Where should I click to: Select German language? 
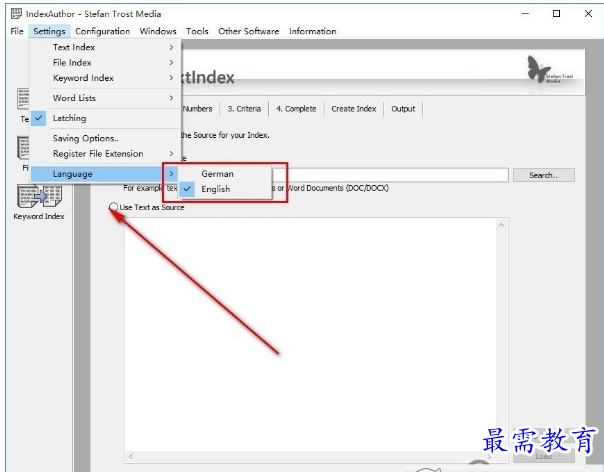(x=225, y=174)
